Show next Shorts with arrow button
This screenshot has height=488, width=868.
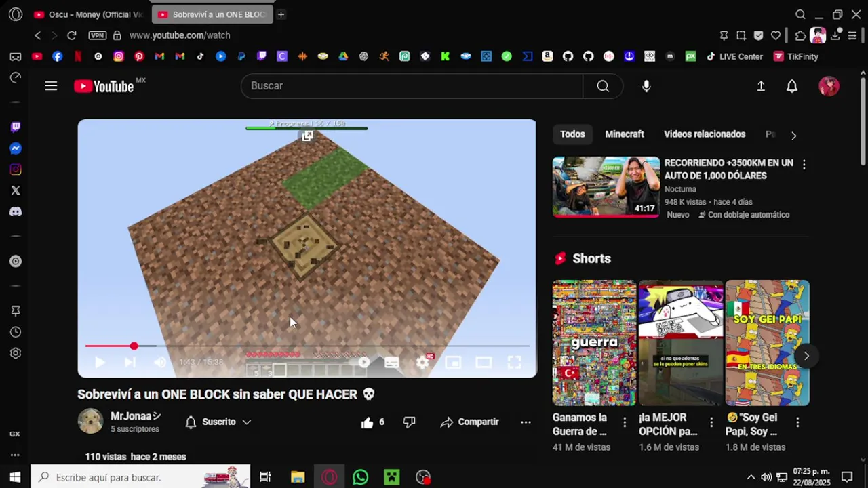click(806, 356)
